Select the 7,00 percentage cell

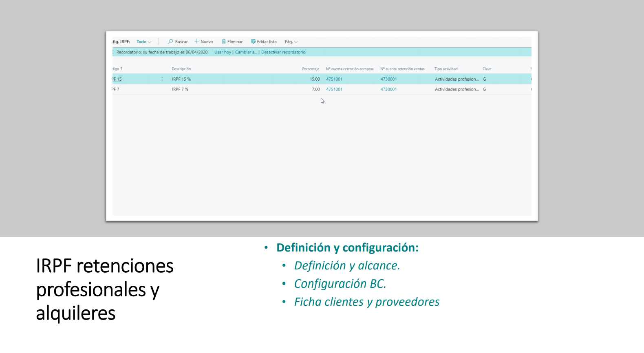(x=316, y=89)
